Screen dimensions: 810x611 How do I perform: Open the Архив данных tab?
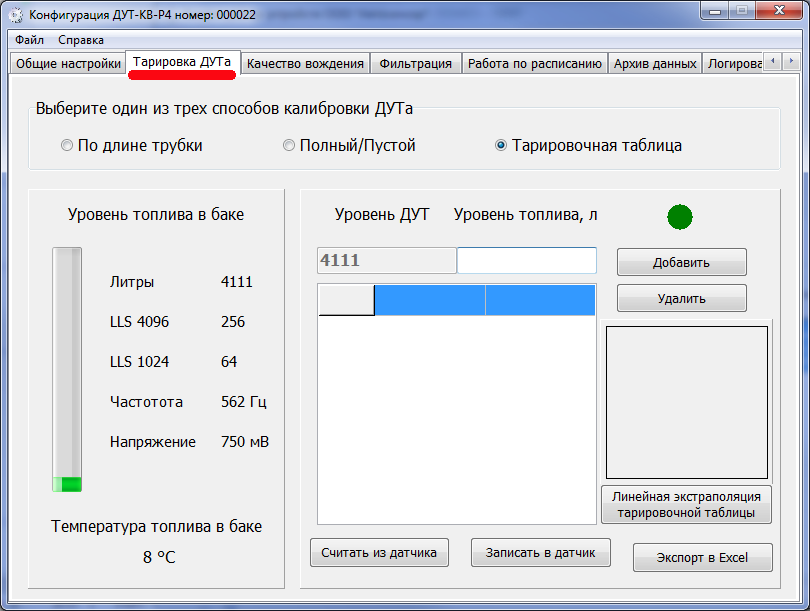(655, 64)
